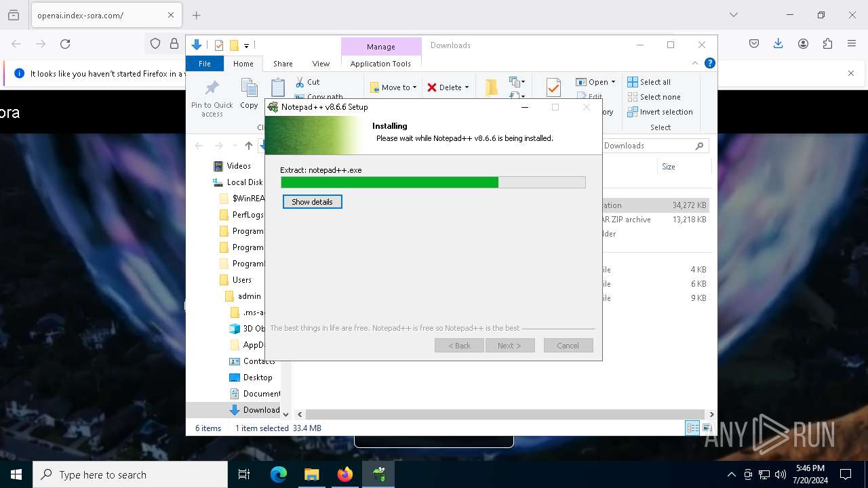Collapse the Explorer ribbon with the chevron
This screenshot has height=488, width=868.
coord(694,63)
